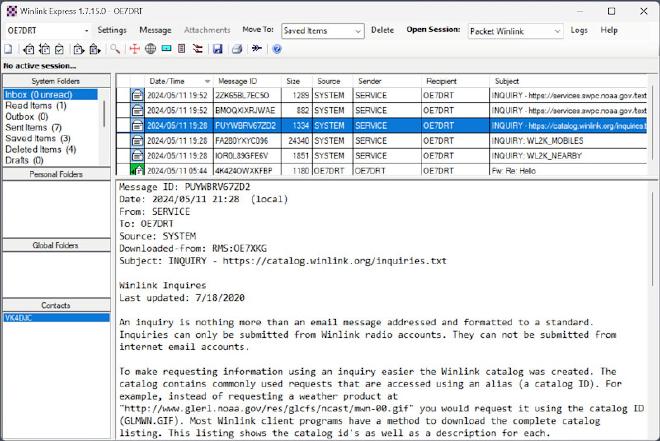The image size is (660, 441).
Task: Click the red crosshair position icon
Action: pyautogui.click(x=134, y=48)
